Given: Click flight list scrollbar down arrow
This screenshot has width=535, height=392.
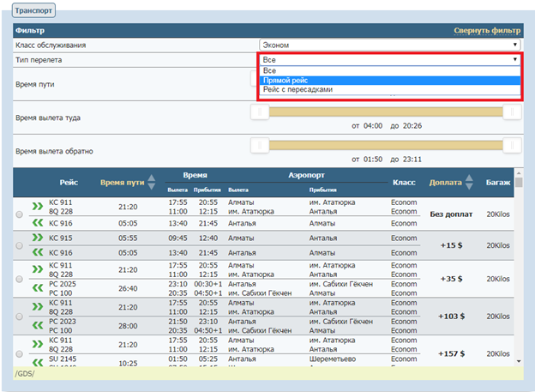Looking at the screenshot, I should (519, 361).
